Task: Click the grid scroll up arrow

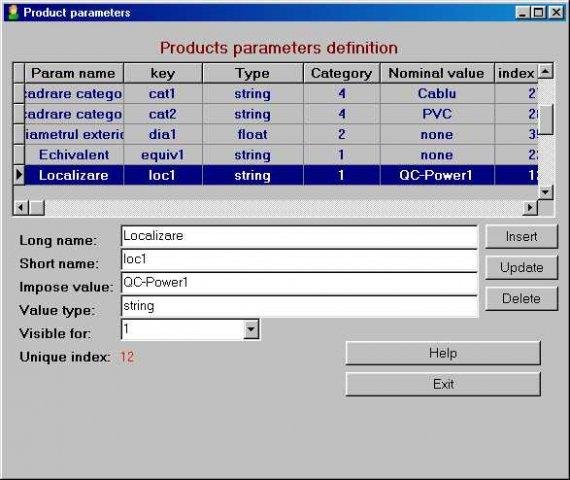Action: point(545,71)
